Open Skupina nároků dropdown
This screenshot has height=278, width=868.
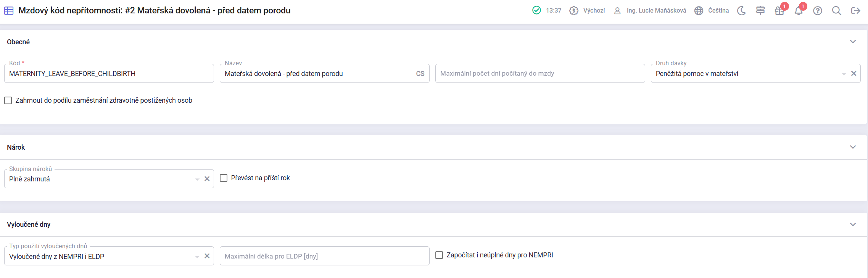click(x=197, y=179)
